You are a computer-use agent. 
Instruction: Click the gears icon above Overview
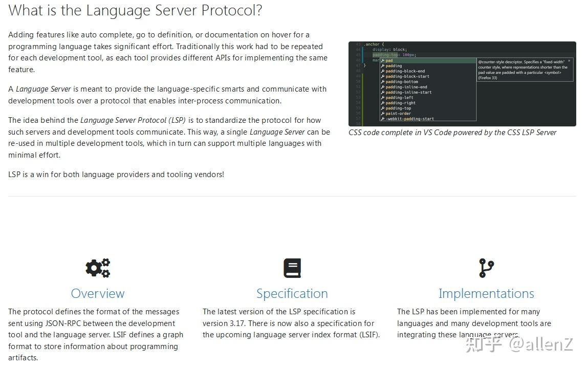click(97, 268)
